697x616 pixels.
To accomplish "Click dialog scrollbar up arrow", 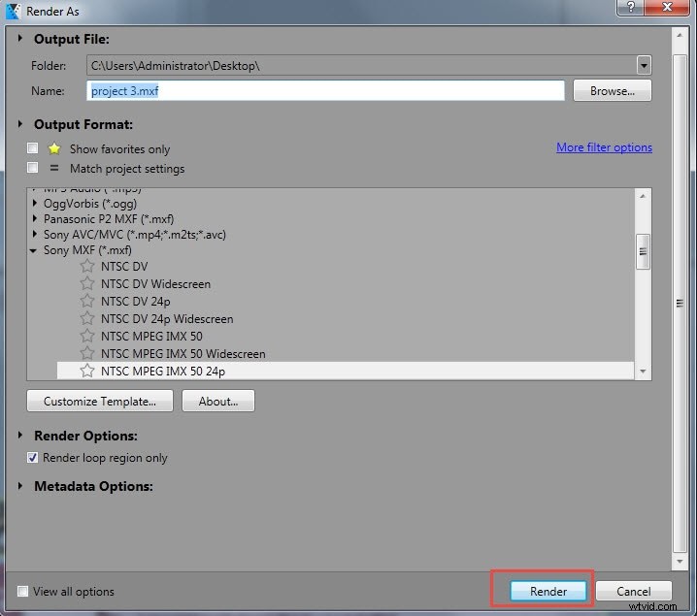I will click(x=680, y=35).
